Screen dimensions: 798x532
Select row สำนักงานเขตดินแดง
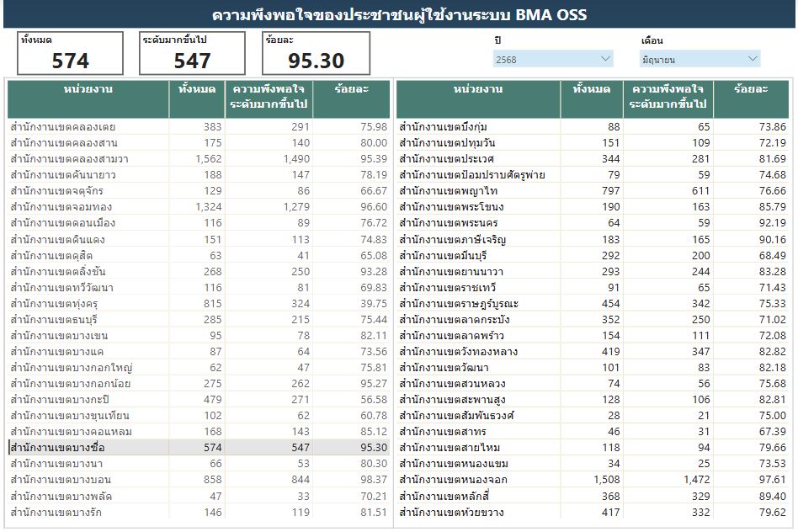click(x=199, y=239)
